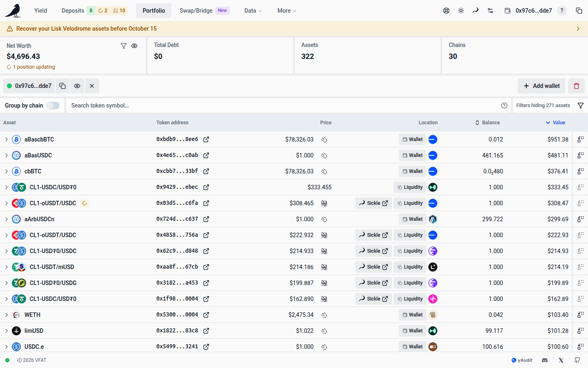
Task: Click the help question mark next to wallet address
Action: (x=562, y=11)
